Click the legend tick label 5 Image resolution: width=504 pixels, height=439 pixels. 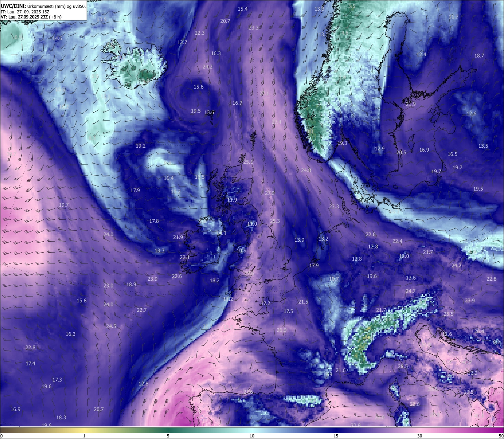click(168, 436)
